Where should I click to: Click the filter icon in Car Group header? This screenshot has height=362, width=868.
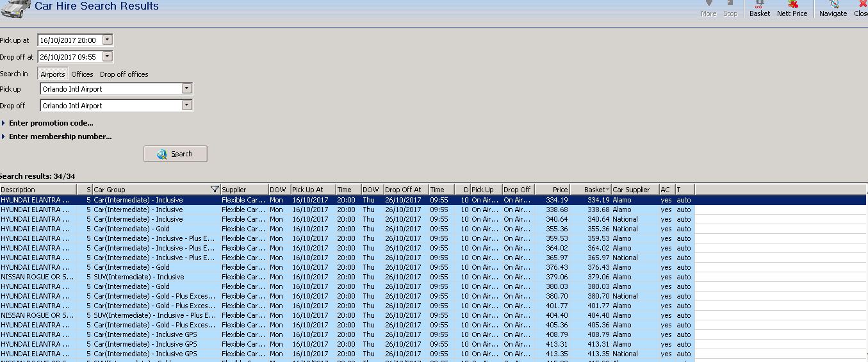(x=215, y=190)
